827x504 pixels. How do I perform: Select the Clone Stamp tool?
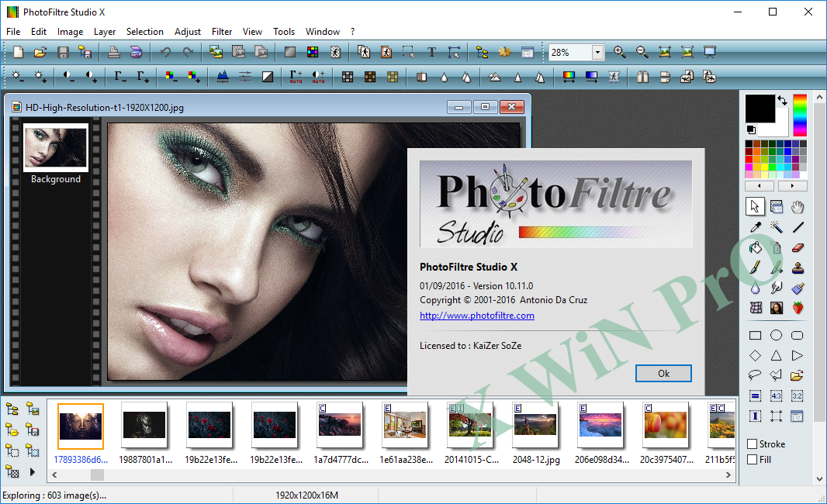tap(797, 268)
